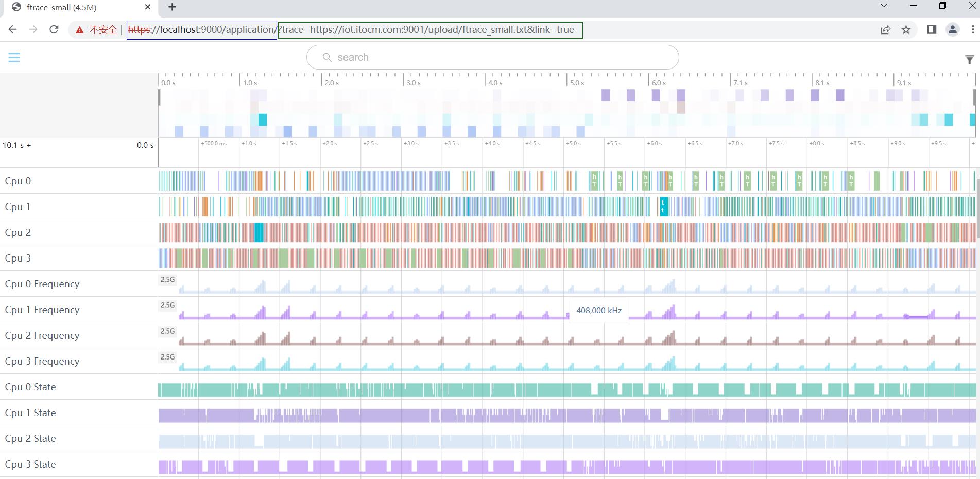This screenshot has height=479, width=980.
Task: Click the not-secure warning icon
Action: point(80,30)
